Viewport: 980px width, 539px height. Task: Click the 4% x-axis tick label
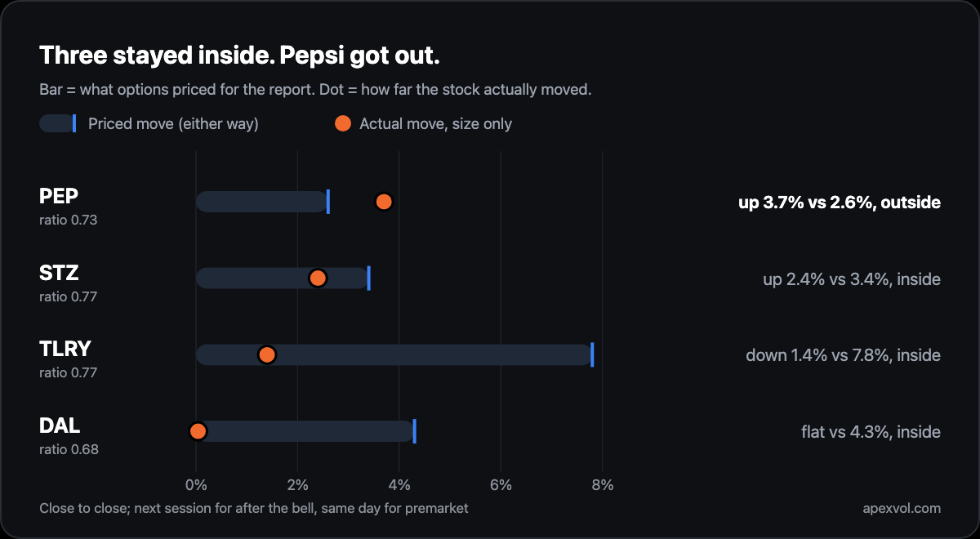click(399, 485)
